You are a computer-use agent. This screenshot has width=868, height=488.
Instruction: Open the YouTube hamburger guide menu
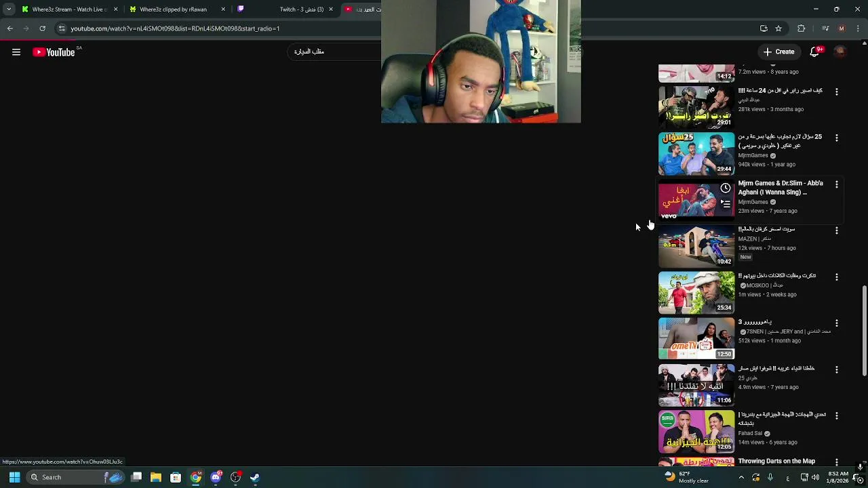[x=16, y=52]
